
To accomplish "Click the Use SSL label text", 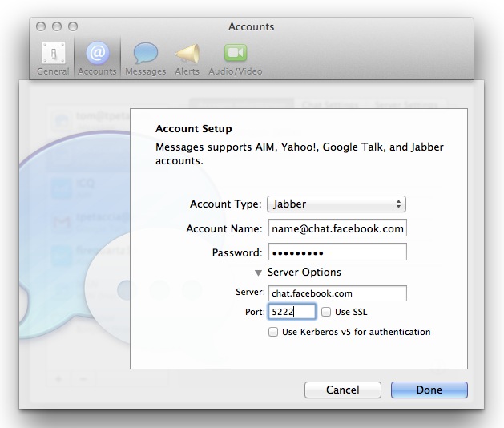I will [351, 312].
